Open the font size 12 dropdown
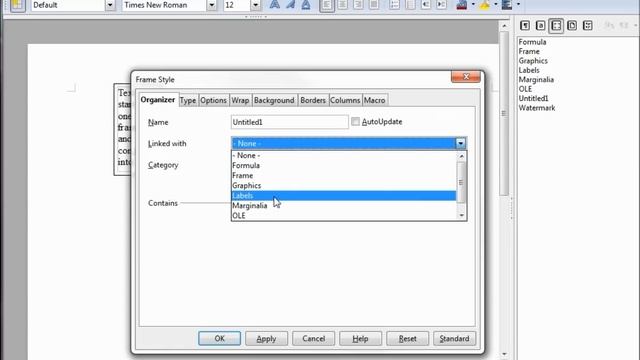Viewport: 640px width, 360px height. [x=255, y=5]
